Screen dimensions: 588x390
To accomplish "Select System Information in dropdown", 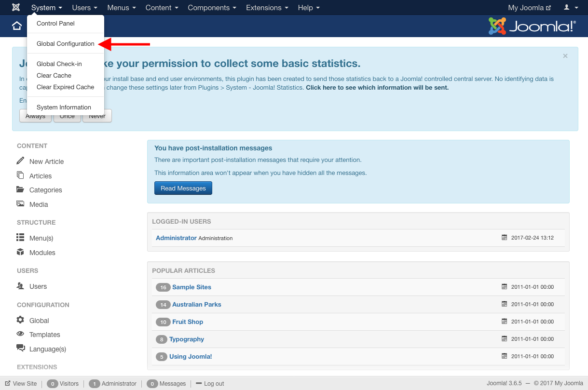I will click(64, 108).
